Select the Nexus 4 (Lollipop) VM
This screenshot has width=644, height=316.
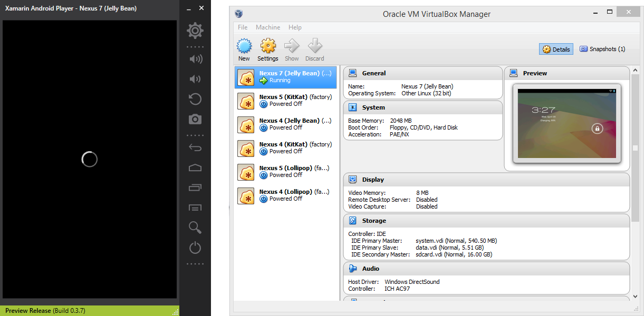tap(286, 195)
